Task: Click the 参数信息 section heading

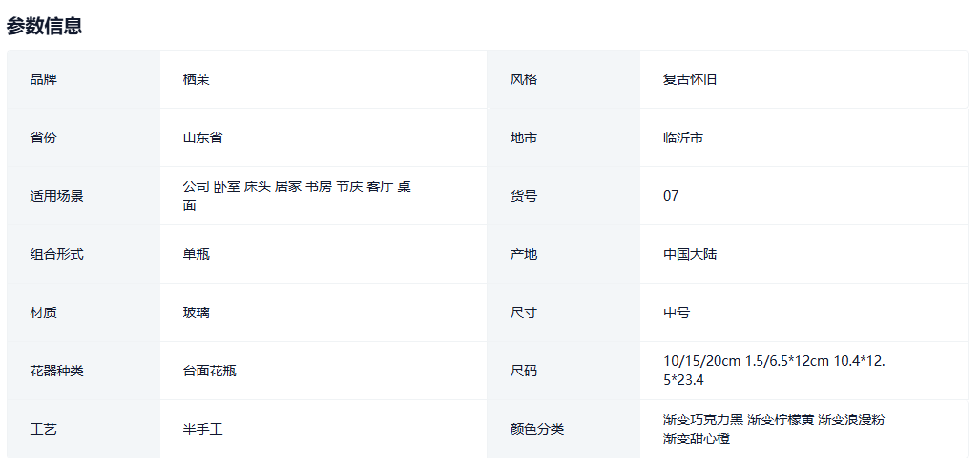Action: (44, 26)
